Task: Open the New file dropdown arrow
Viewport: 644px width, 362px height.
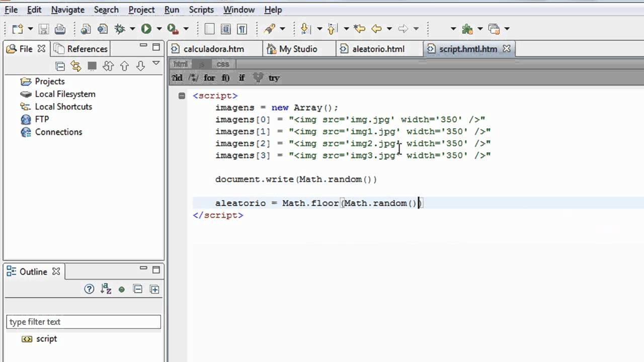Action: coord(30,29)
